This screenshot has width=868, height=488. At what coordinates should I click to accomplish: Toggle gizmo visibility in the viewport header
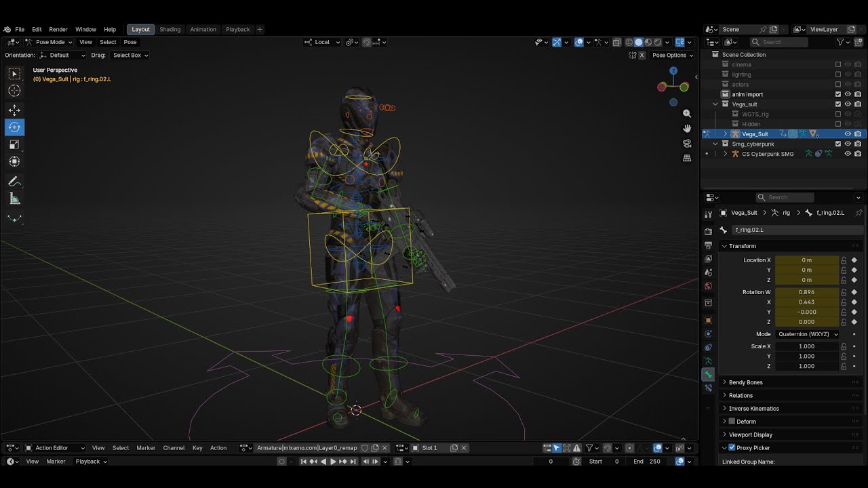[557, 42]
